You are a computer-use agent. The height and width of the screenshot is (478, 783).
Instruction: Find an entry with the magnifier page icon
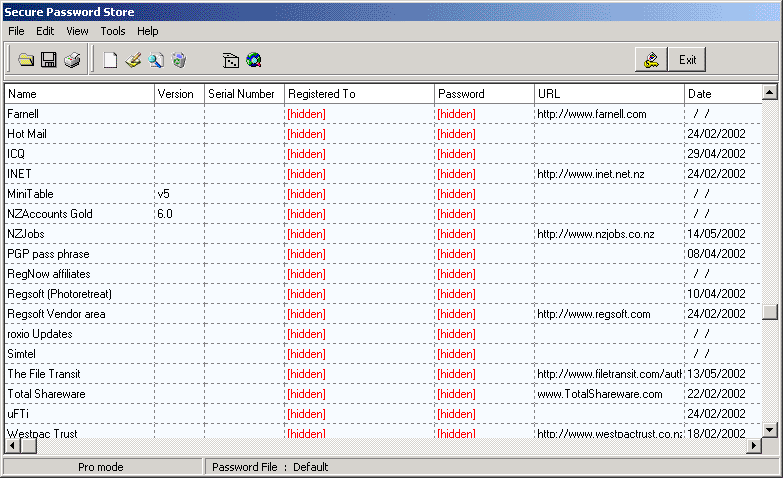pos(156,60)
